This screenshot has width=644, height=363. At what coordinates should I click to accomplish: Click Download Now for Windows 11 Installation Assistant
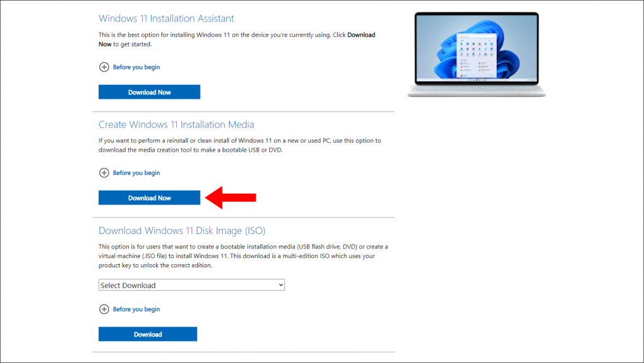coord(150,92)
